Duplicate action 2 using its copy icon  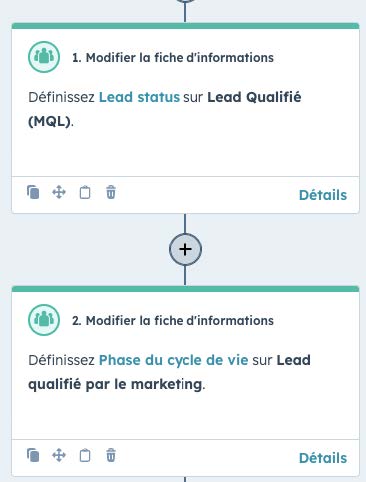tap(33, 455)
